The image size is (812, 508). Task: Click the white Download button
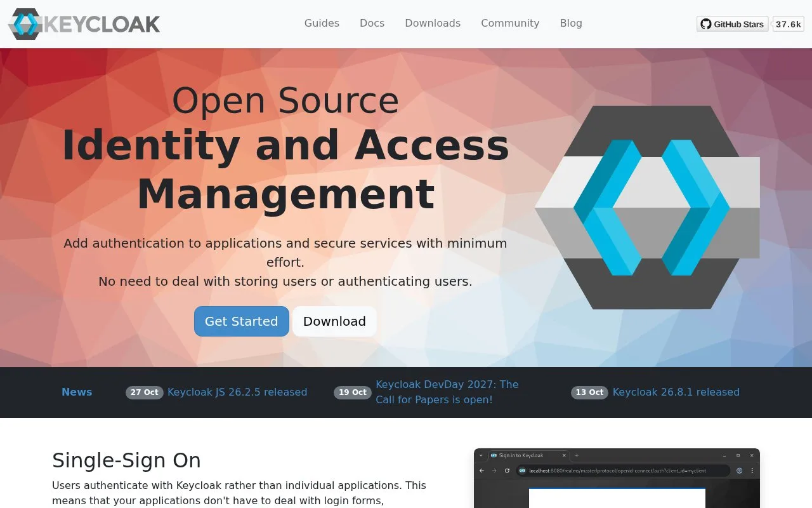(x=334, y=321)
